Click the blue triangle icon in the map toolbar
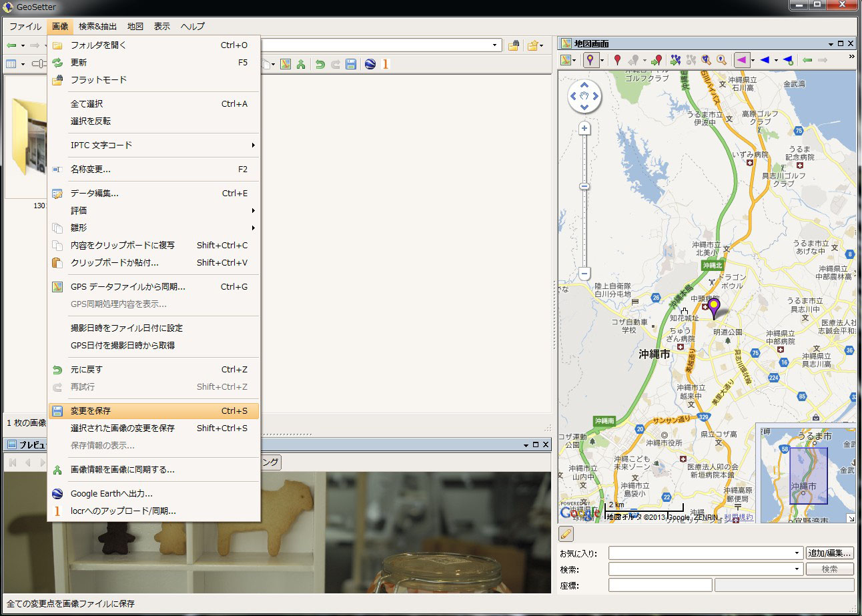862x616 pixels. pyautogui.click(x=765, y=60)
